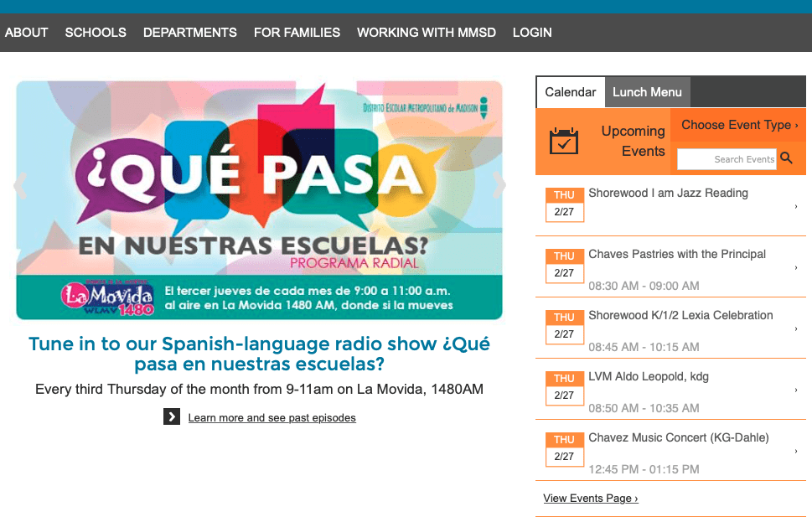The width and height of the screenshot is (812, 517).
Task: Open 'Tune in to our Spanish-language radio show' headline
Action: [260, 354]
